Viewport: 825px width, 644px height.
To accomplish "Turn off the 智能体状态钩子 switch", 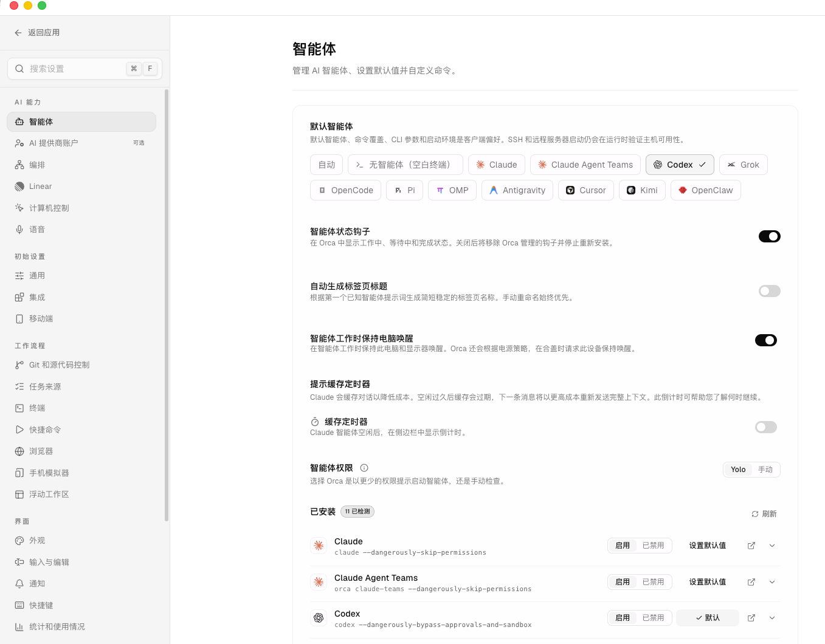I will pos(769,236).
